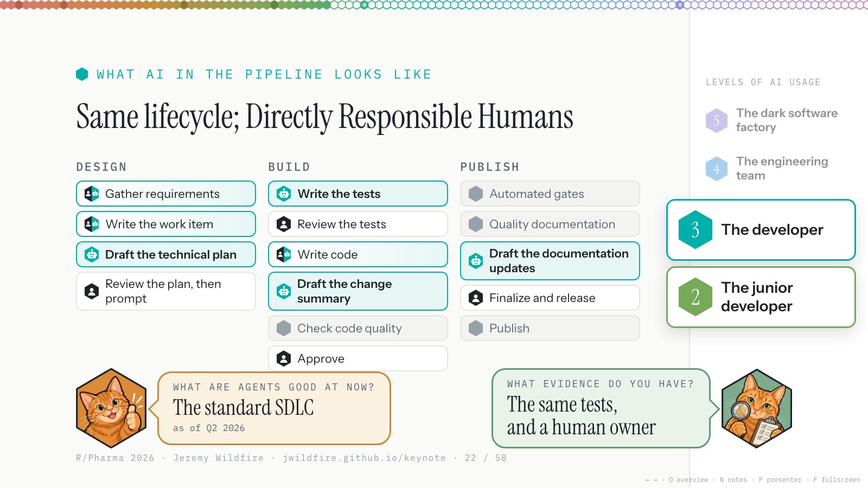Click the slide counter 22 / 58

click(x=486, y=458)
